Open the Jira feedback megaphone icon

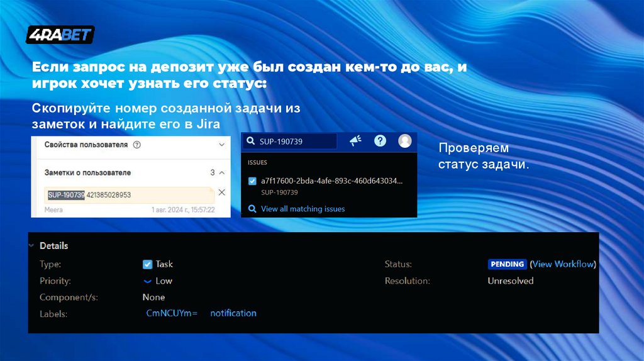(x=355, y=141)
